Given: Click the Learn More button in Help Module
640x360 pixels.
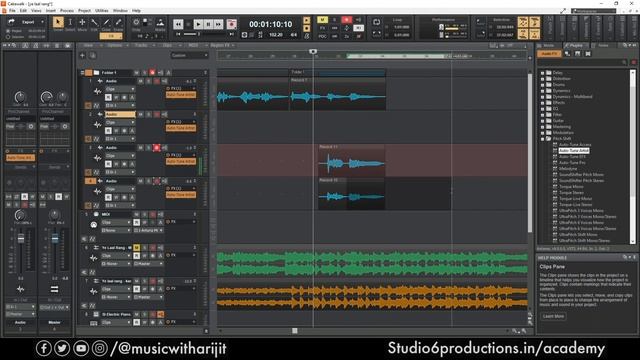Looking at the screenshot, I should point(553,316).
